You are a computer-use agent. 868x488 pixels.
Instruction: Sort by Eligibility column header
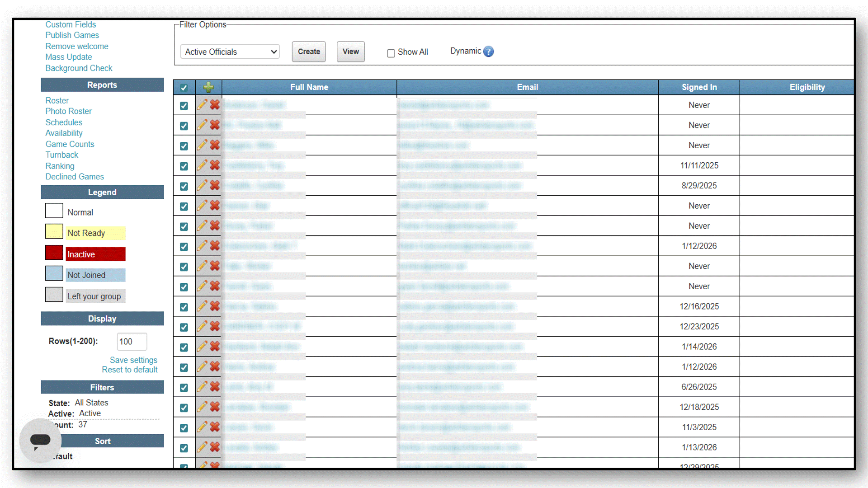pyautogui.click(x=807, y=87)
